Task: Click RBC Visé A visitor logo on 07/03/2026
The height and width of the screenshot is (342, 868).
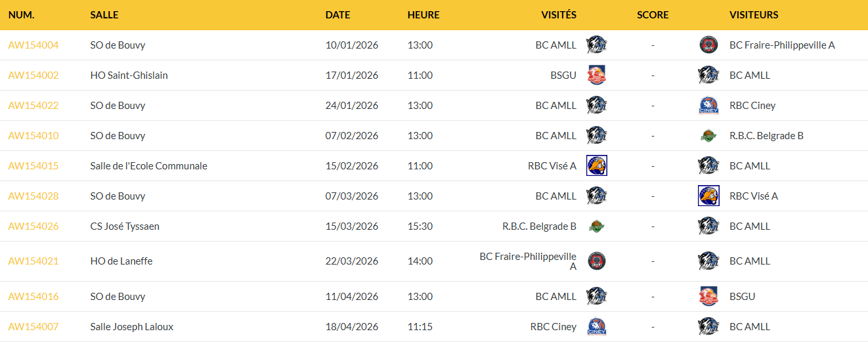Action: pyautogui.click(x=708, y=196)
